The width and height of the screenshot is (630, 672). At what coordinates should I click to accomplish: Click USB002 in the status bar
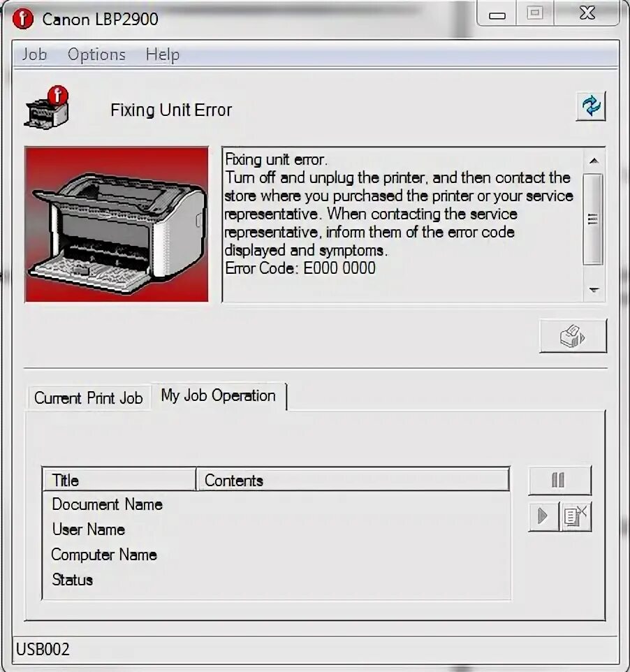pyautogui.click(x=43, y=649)
